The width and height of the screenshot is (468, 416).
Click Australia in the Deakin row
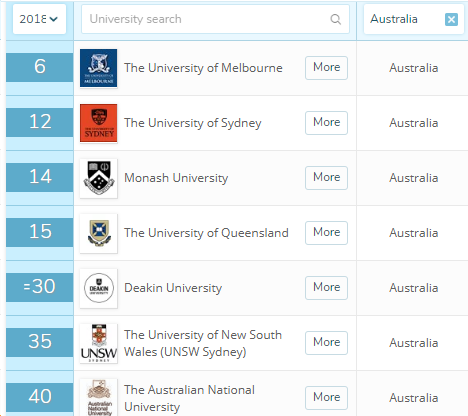[x=414, y=288]
